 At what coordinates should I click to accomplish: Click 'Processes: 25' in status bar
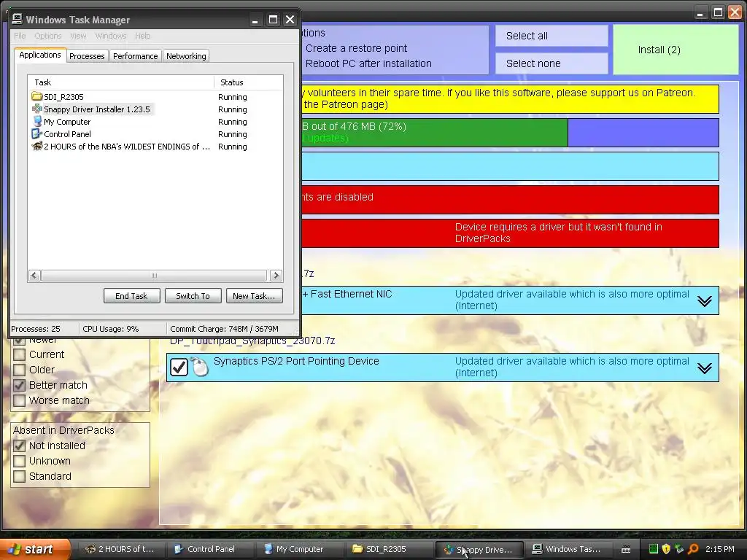[x=36, y=329]
